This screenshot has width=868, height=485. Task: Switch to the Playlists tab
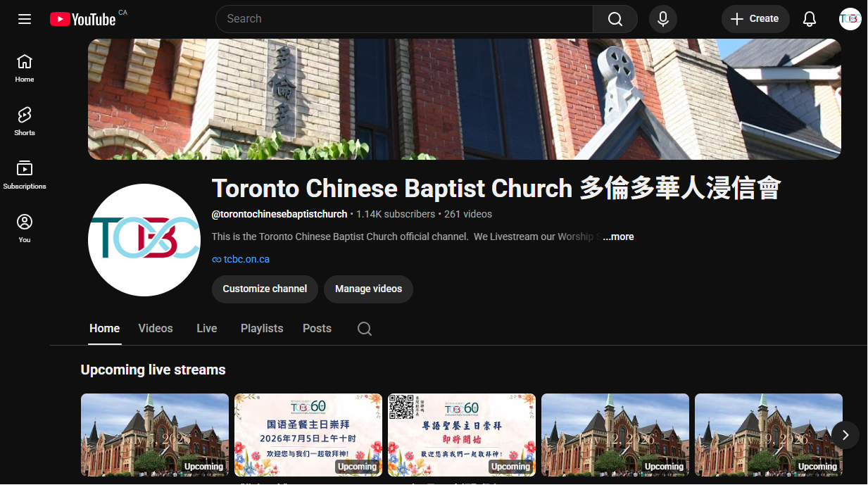262,329
